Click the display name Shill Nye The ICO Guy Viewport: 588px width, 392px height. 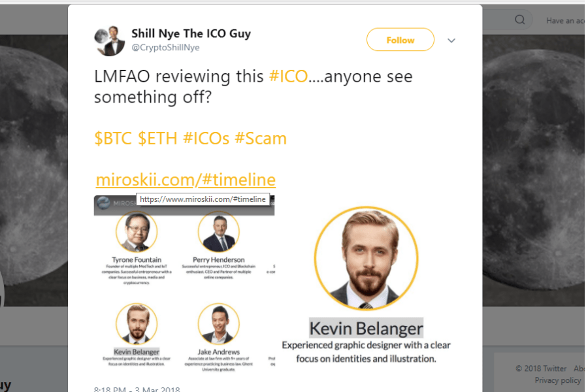tap(191, 33)
